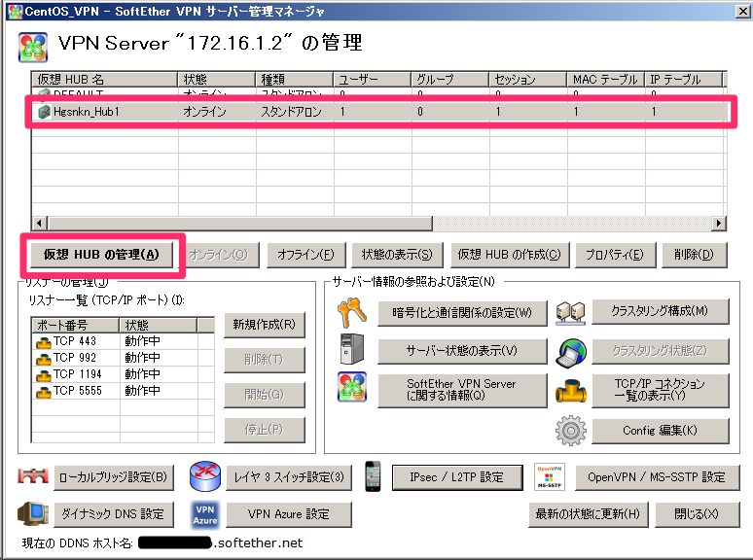Click the VPN Azure logo icon
This screenshot has height=560, width=753.
[205, 515]
